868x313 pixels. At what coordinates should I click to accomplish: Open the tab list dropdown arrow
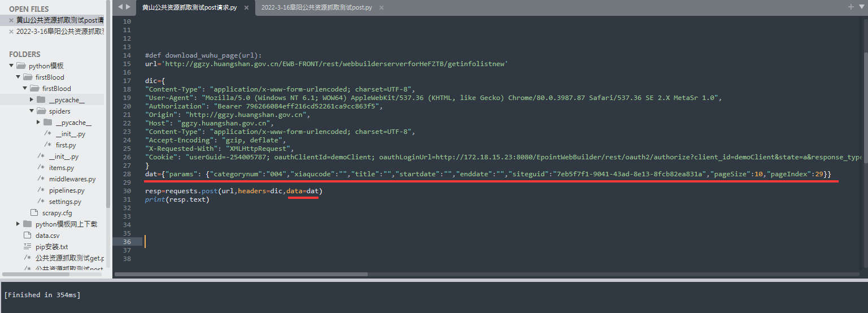pyautogui.click(x=861, y=7)
